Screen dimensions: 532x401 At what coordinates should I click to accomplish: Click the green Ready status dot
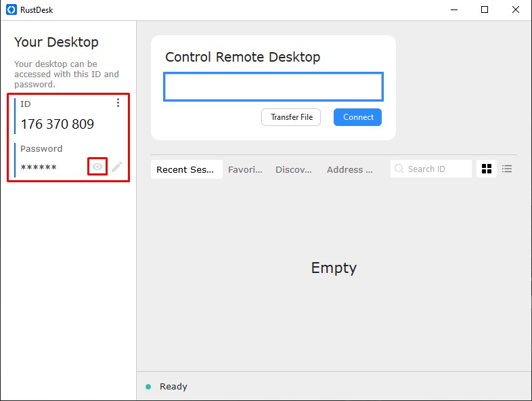click(148, 387)
